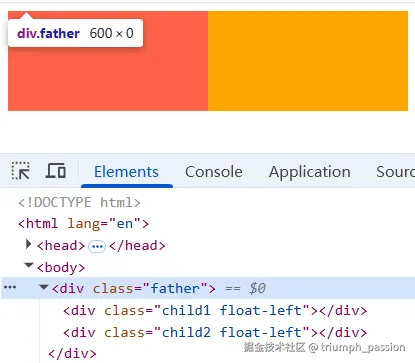Image resolution: width=415 pixels, height=363 pixels.
Task: Click the orange child2 box in page
Action: tap(308, 61)
